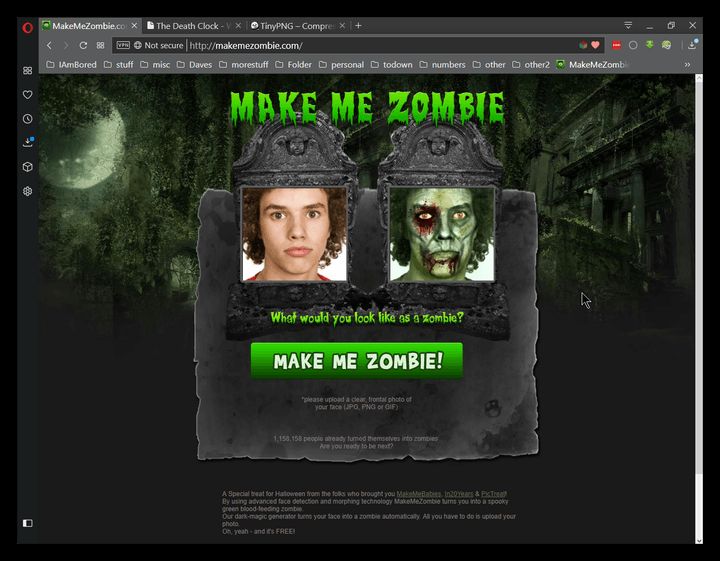The height and width of the screenshot is (561, 720).
Task: Open the other bookmarks folder
Action: point(489,65)
